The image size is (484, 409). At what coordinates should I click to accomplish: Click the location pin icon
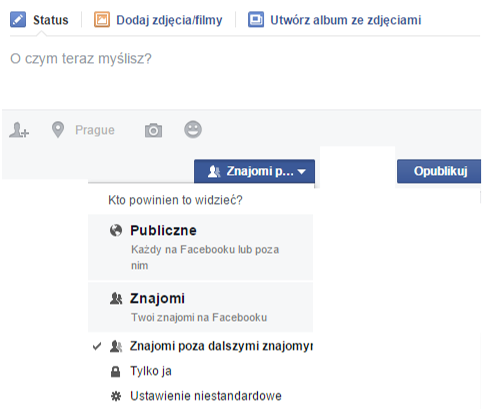pos(58,130)
